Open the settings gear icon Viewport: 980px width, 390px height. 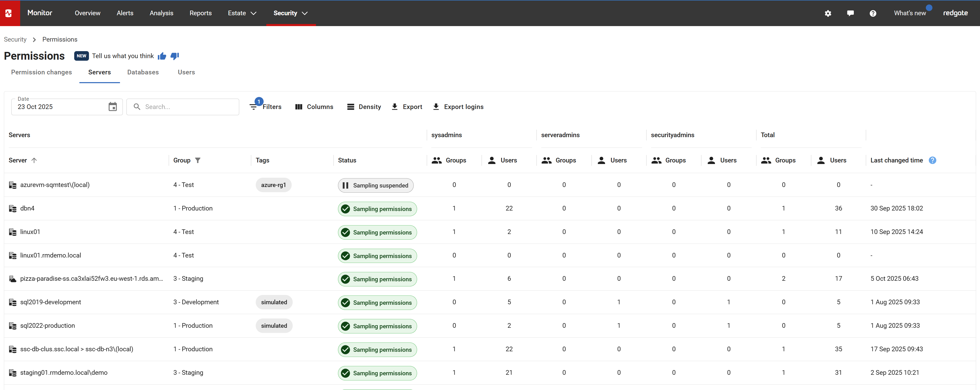coord(828,13)
